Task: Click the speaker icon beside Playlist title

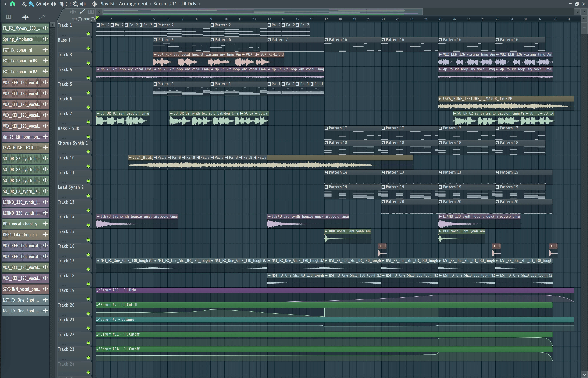Action: point(94,4)
